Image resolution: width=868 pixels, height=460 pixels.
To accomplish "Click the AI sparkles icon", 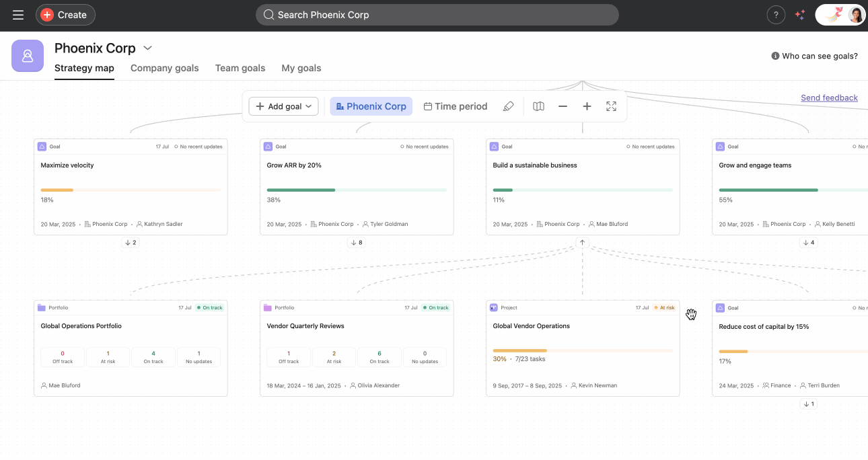I will click(x=800, y=14).
